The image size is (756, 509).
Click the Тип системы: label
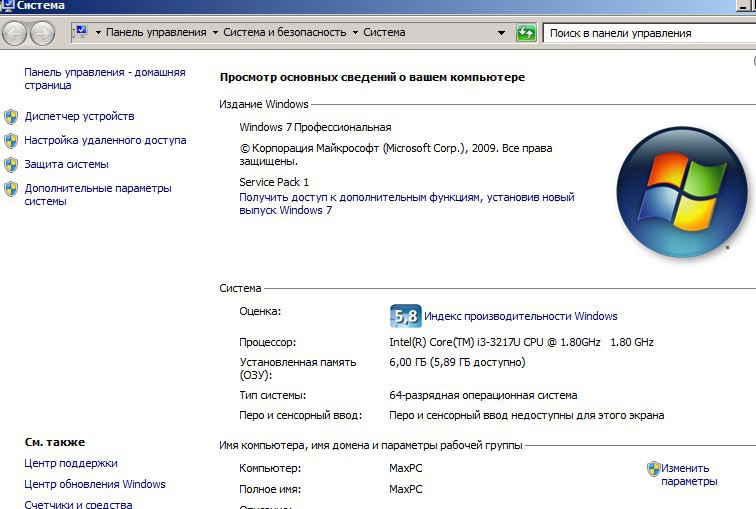(x=273, y=395)
